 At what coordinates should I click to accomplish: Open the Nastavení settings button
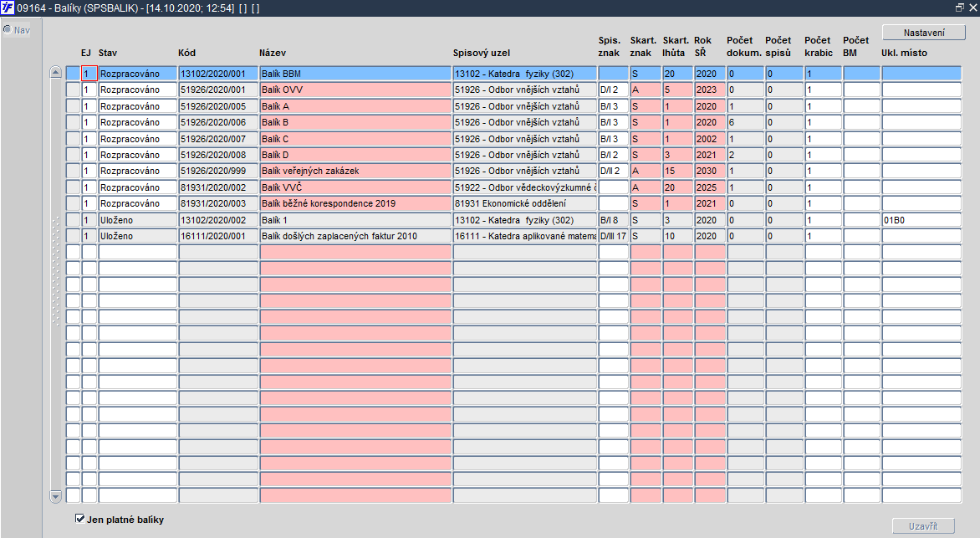[924, 33]
